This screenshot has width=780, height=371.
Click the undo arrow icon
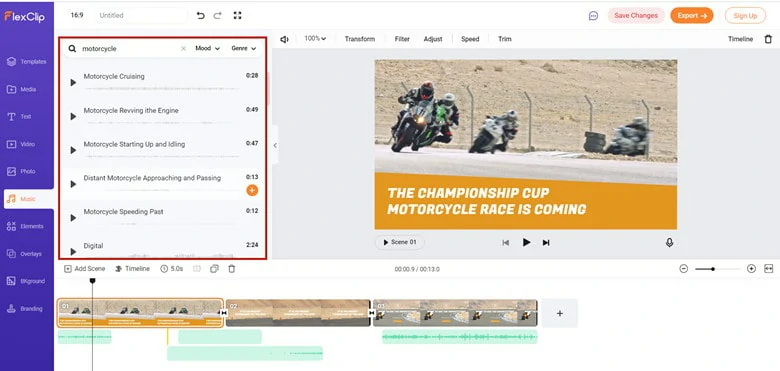click(200, 15)
